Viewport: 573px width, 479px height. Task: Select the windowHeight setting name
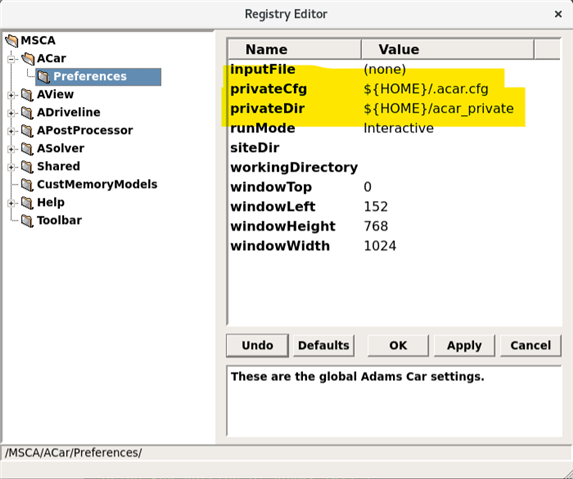tap(283, 227)
